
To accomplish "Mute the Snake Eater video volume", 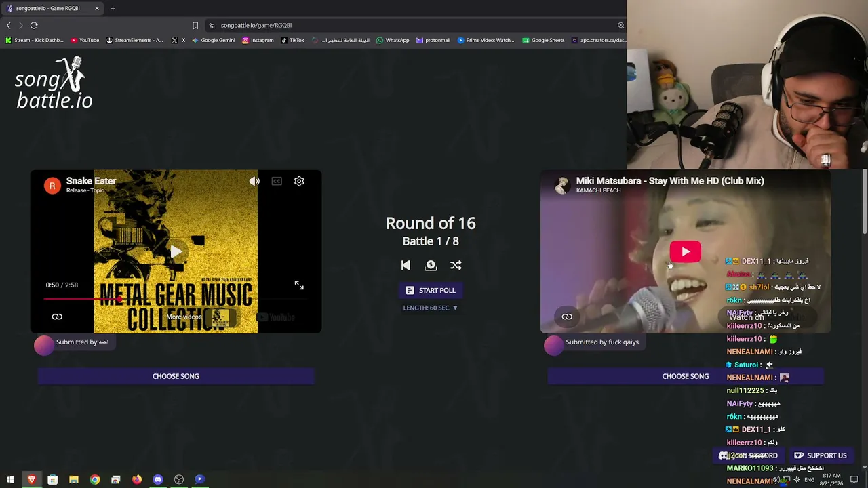I will coord(254,182).
